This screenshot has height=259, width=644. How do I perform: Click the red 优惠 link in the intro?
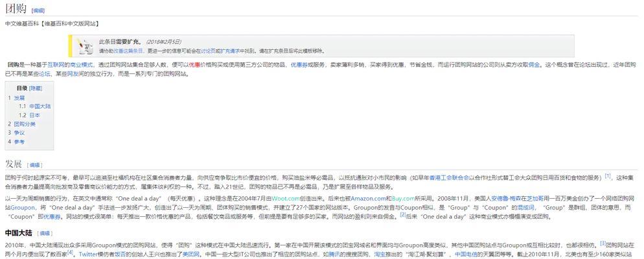point(194,65)
